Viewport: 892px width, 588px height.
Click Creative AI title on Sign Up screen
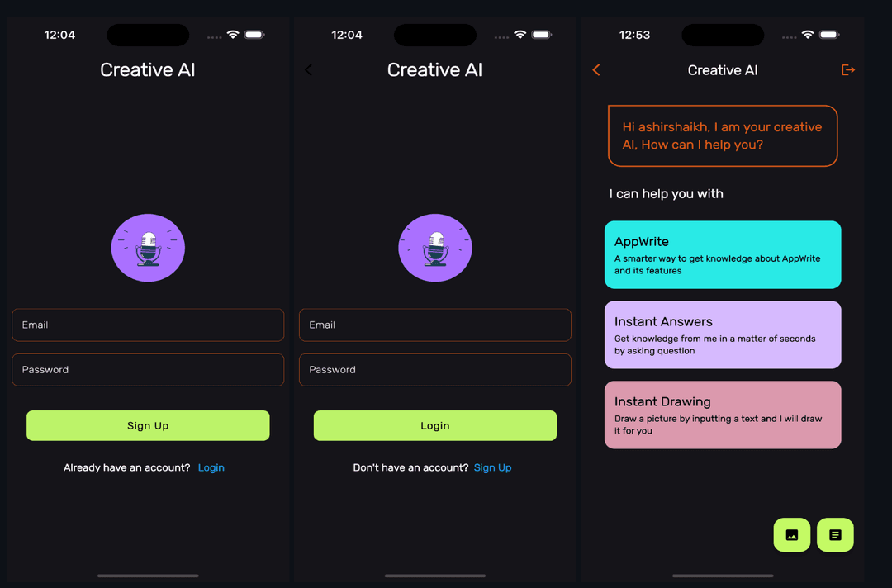click(x=148, y=69)
